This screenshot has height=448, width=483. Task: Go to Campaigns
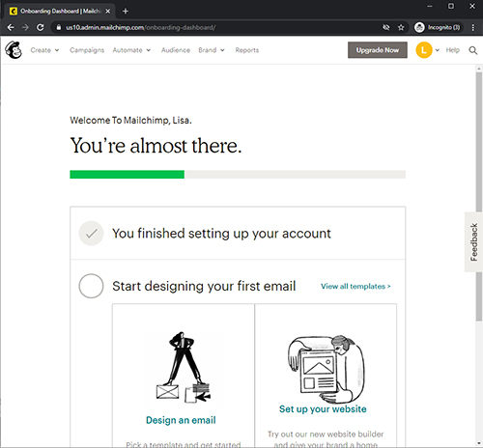[87, 50]
